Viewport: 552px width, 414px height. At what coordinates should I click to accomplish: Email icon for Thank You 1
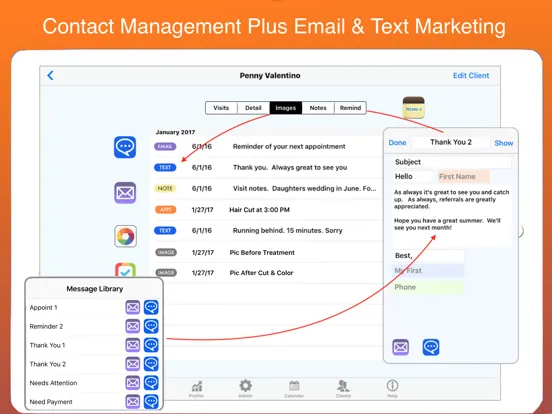133,345
